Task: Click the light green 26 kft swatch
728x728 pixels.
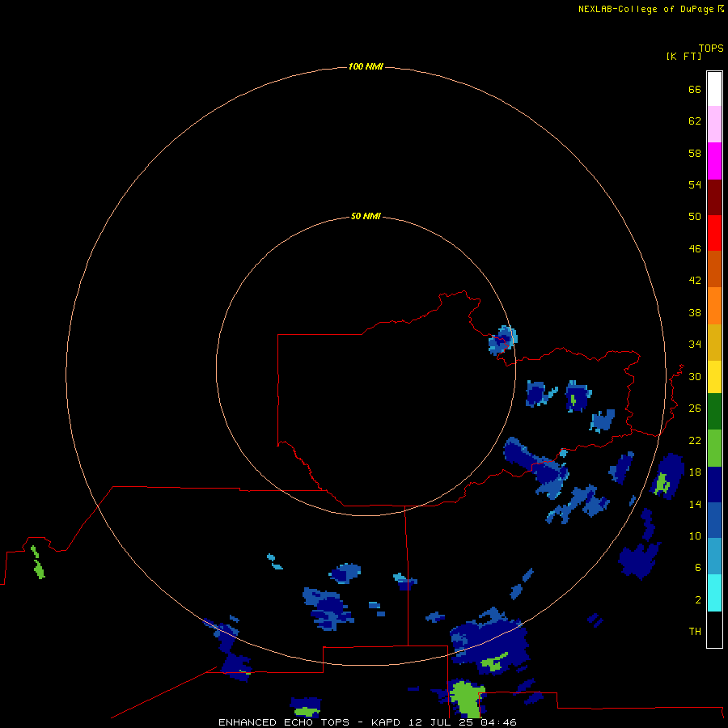Action: 714,448
